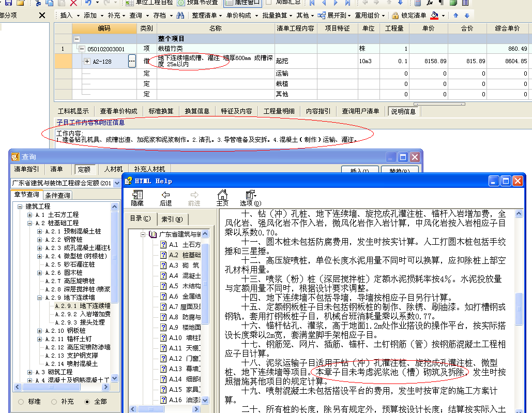The width and height of the screenshot is (532, 413).
Task: Click the previous-record blue arrow icon
Action: [324, 3]
